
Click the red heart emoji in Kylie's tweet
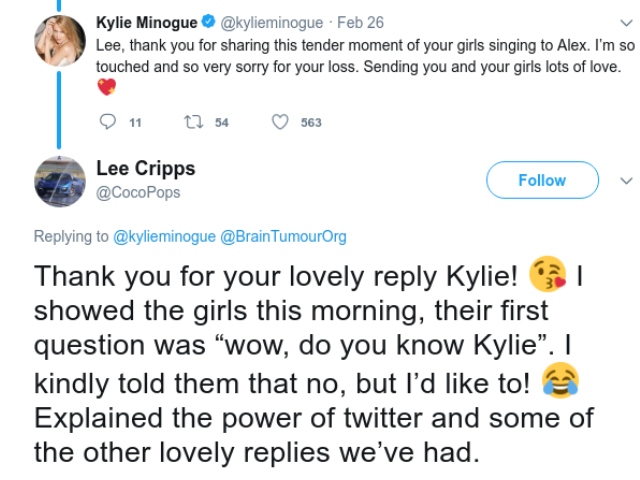[106, 87]
